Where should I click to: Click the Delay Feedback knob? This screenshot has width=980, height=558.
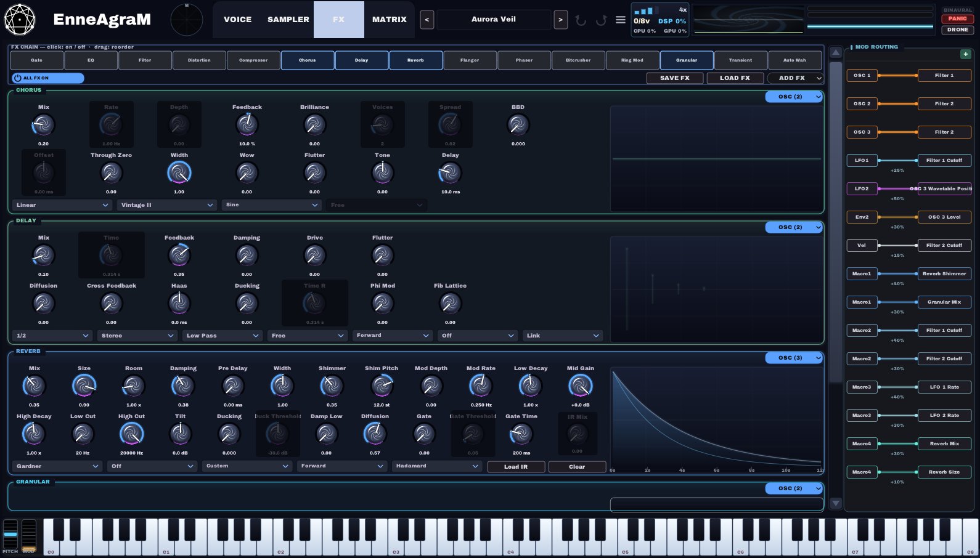tap(179, 256)
